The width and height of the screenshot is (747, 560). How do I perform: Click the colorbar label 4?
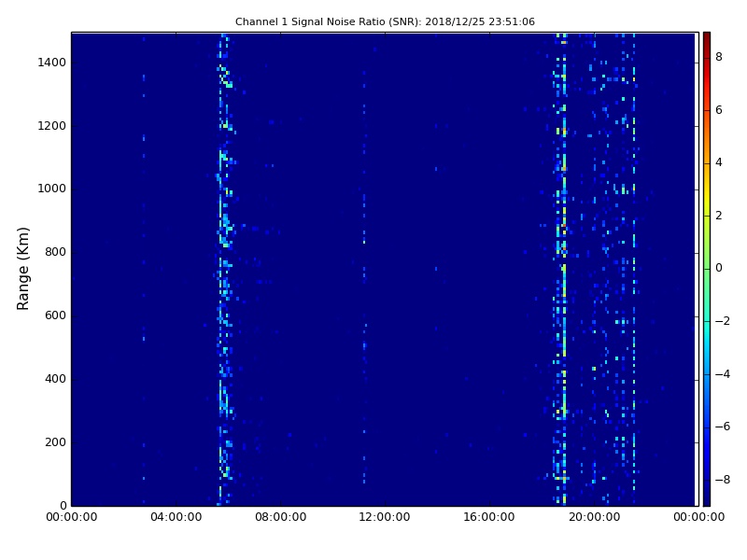click(x=719, y=162)
